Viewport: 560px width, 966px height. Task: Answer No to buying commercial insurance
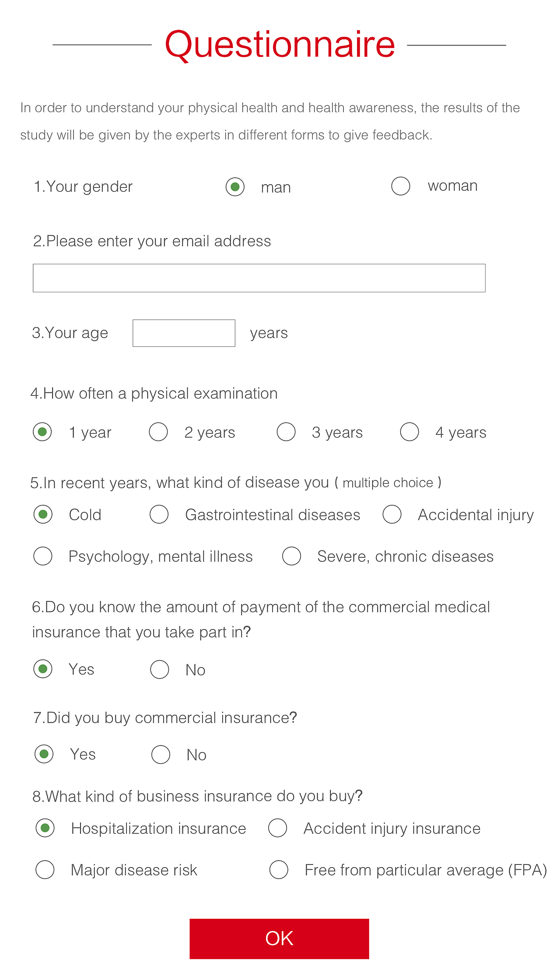(x=161, y=755)
